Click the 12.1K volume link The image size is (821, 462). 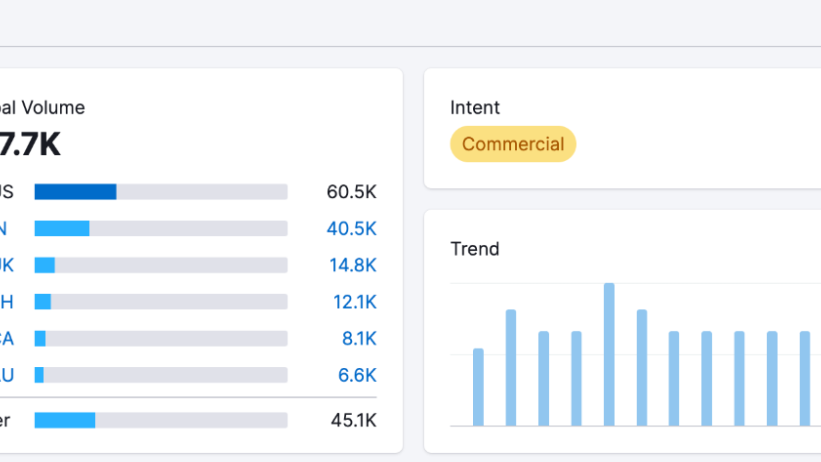point(354,302)
